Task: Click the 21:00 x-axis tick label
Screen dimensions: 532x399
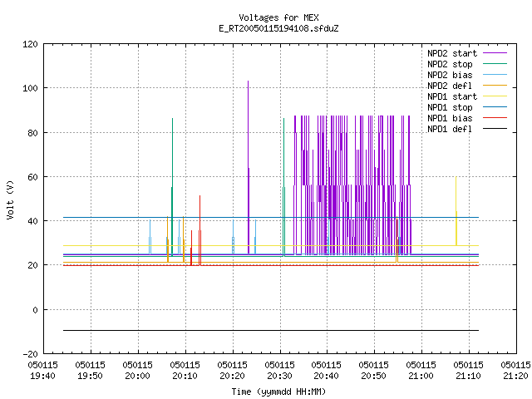Action: (x=421, y=371)
